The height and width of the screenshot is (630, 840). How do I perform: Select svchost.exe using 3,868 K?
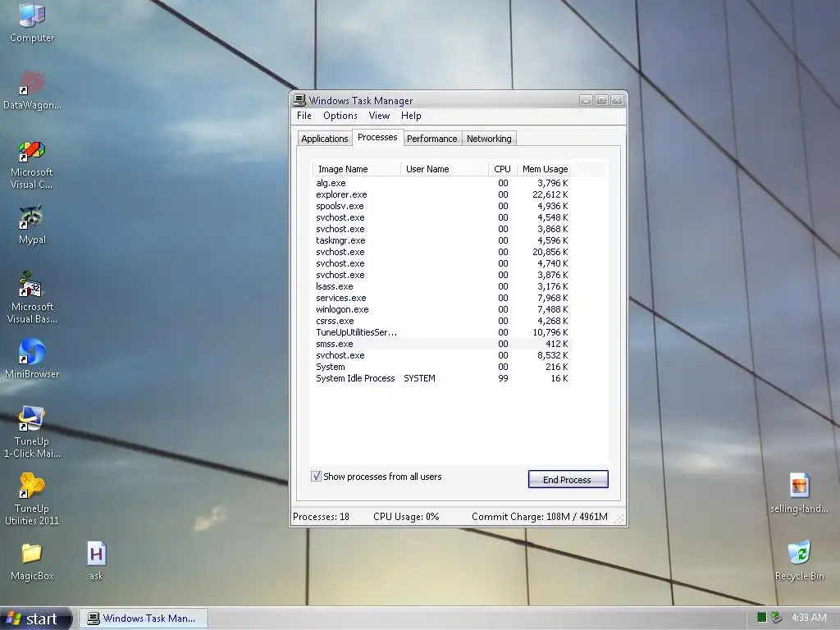tap(442, 230)
